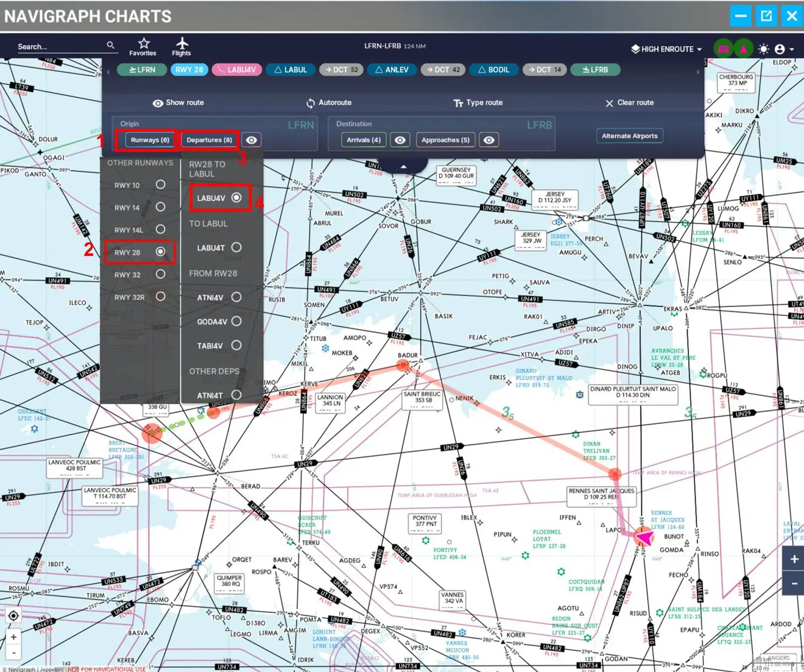
Task: Select the RWY 32 radio button
Action: (160, 274)
